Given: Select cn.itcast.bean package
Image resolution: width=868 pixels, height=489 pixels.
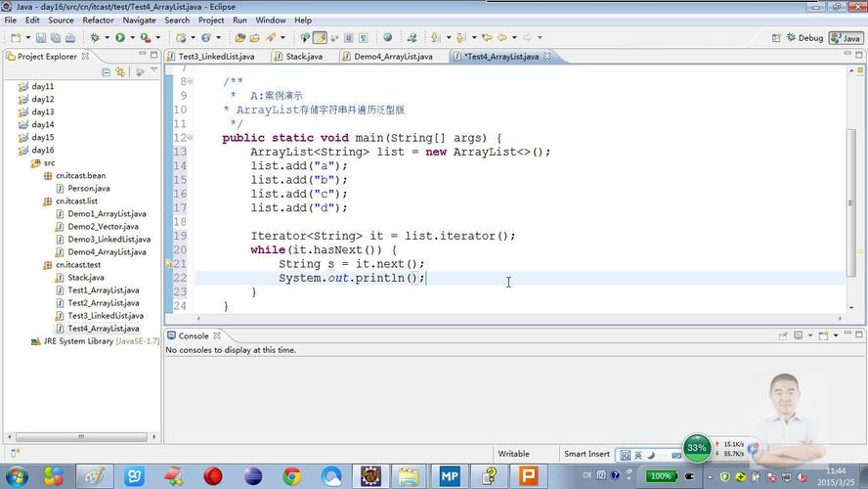Looking at the screenshot, I should [80, 176].
